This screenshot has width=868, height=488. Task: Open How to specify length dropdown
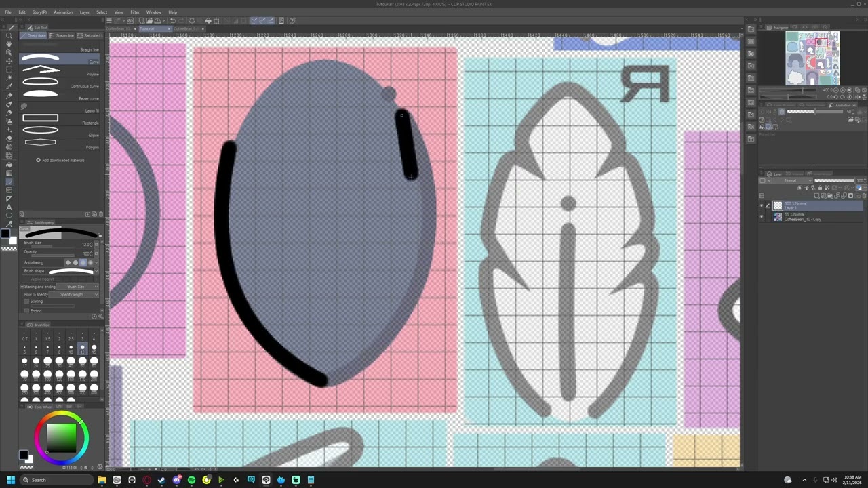[73, 294]
